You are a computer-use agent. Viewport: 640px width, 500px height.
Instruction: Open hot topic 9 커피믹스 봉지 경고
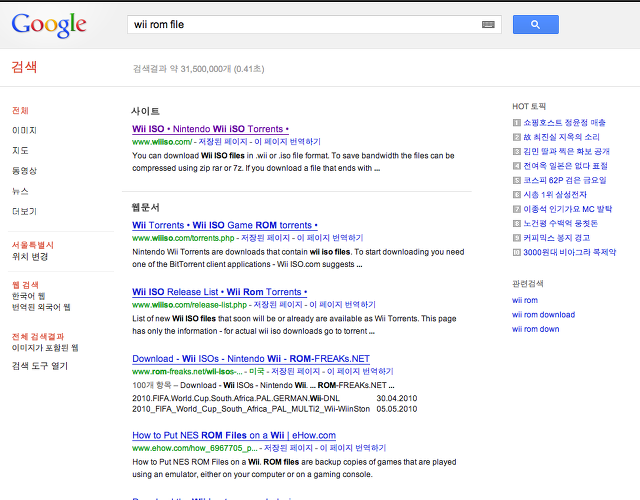pyautogui.click(x=557, y=238)
